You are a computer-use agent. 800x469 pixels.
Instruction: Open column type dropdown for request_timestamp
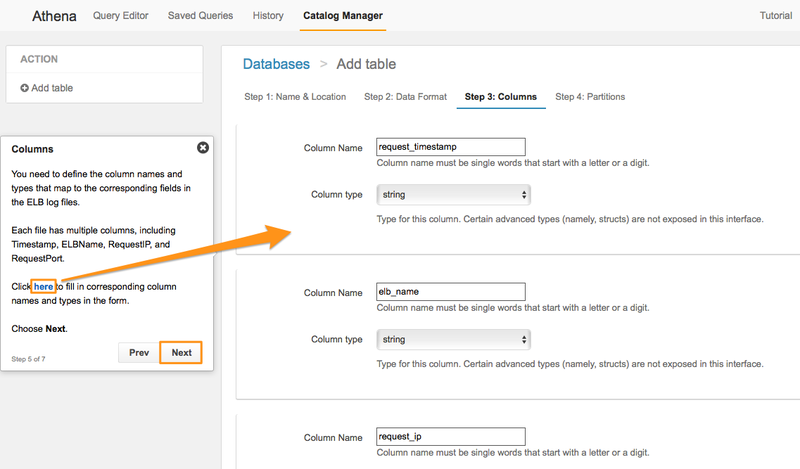click(454, 194)
